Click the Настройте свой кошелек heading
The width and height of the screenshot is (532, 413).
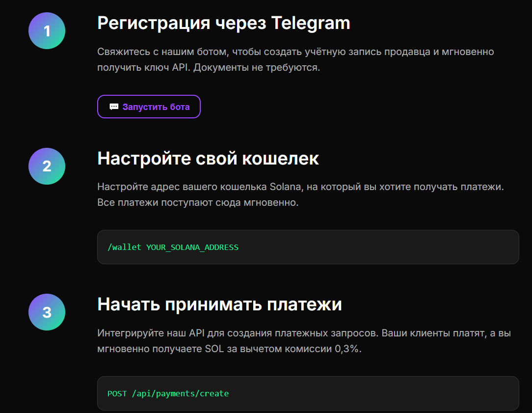208,158
